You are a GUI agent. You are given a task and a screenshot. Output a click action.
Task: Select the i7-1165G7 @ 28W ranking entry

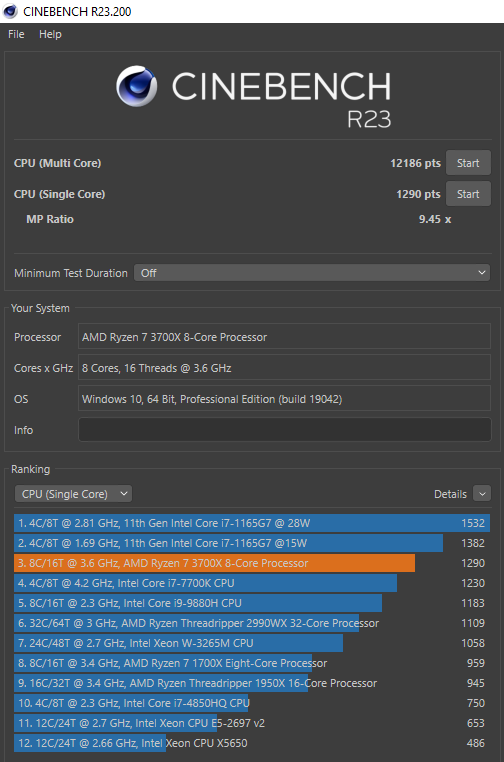click(252, 523)
